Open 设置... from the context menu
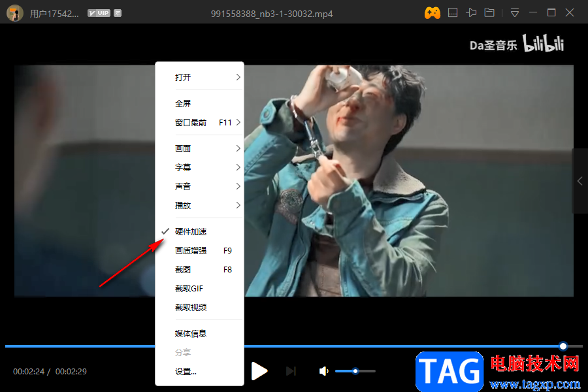 pos(199,371)
